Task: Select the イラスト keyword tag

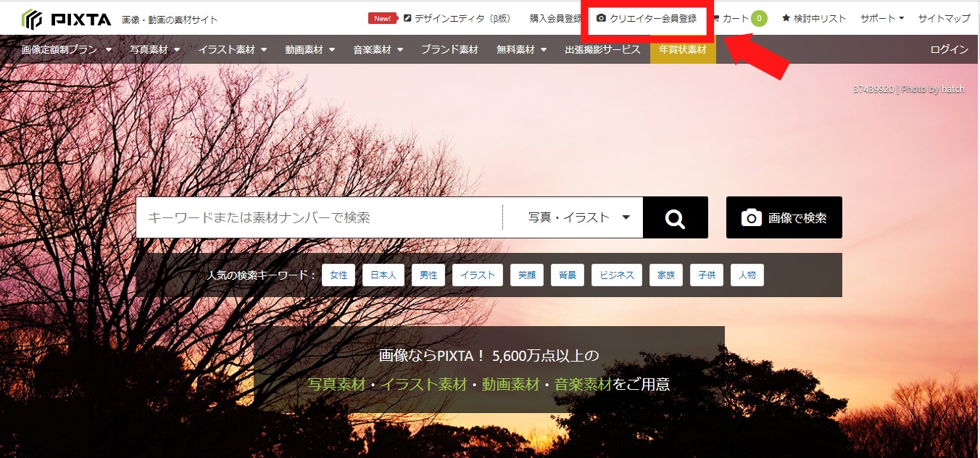Action: tap(477, 275)
